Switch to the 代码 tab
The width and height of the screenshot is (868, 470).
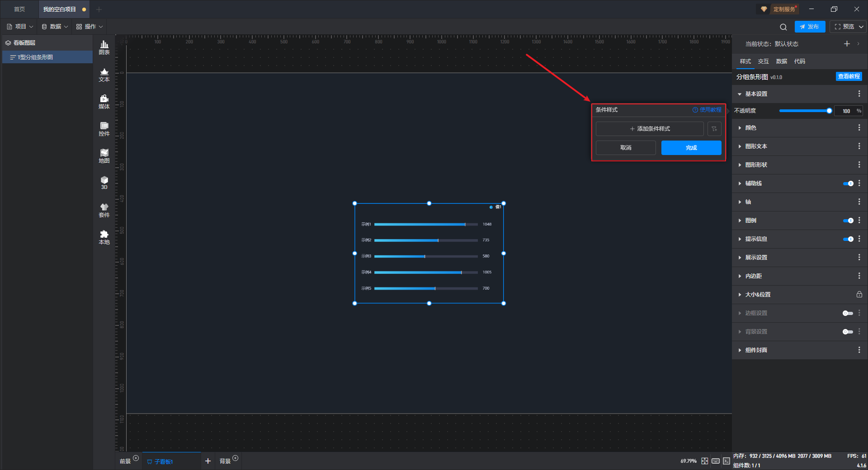800,61
